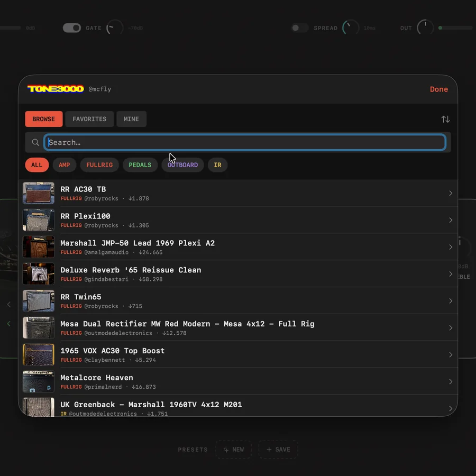476x476 pixels.
Task: Click the RR AC30 TB thumbnail
Action: (x=39, y=193)
